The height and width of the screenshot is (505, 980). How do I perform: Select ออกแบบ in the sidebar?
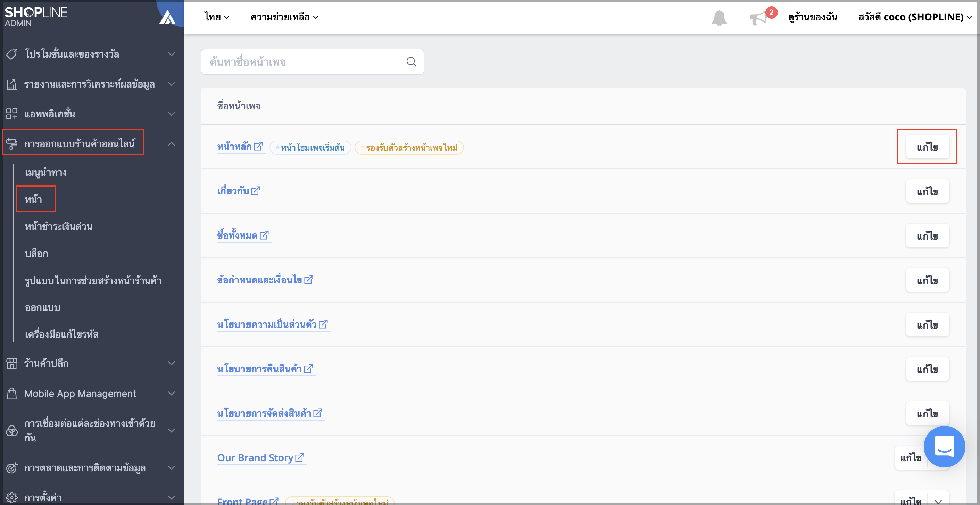click(43, 307)
